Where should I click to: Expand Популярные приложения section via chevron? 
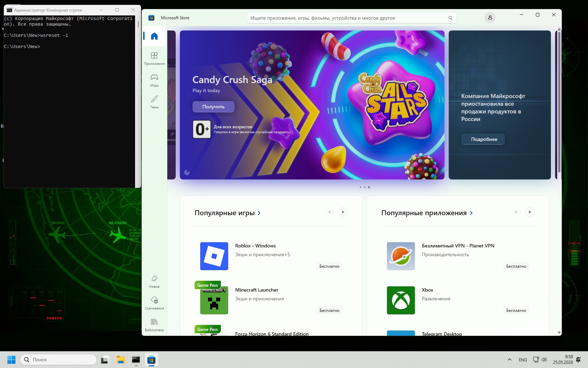471,213
